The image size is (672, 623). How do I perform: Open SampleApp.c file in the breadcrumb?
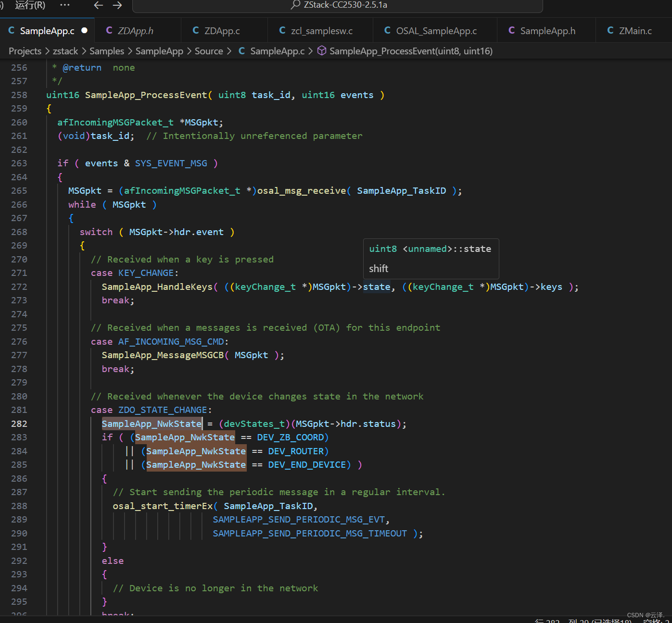click(278, 51)
